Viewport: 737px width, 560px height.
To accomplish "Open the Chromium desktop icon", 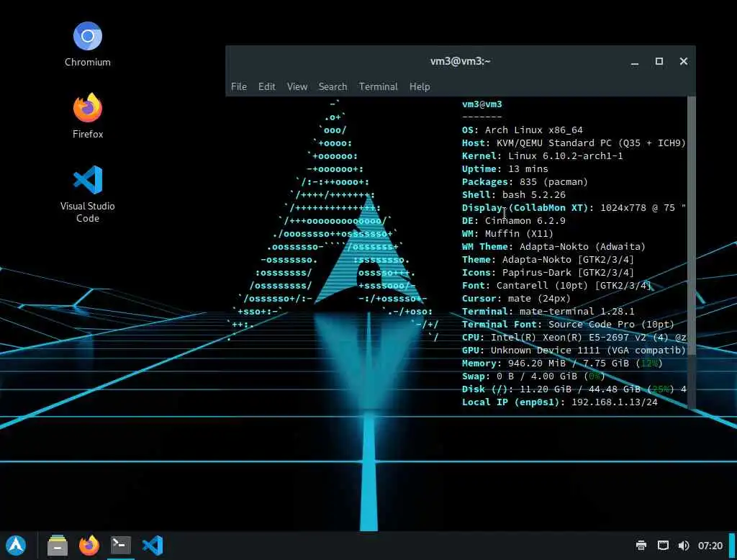I will click(87, 44).
